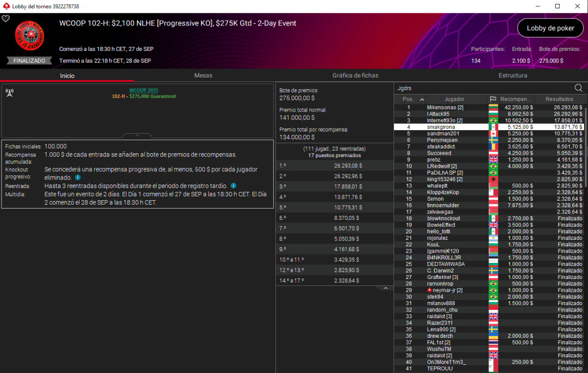Select player row Mikensonas [2]
Viewport: 588px width, 373px height.
pos(489,107)
